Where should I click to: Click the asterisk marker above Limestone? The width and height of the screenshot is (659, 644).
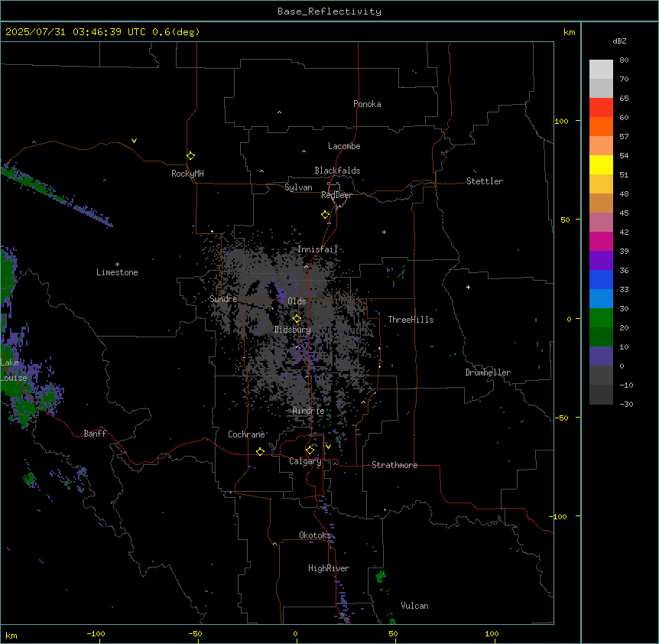tap(117, 265)
